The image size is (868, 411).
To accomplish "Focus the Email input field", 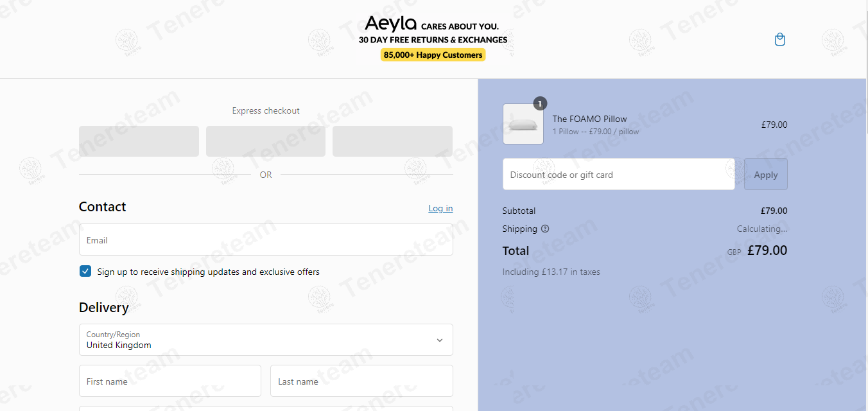I will coord(266,240).
